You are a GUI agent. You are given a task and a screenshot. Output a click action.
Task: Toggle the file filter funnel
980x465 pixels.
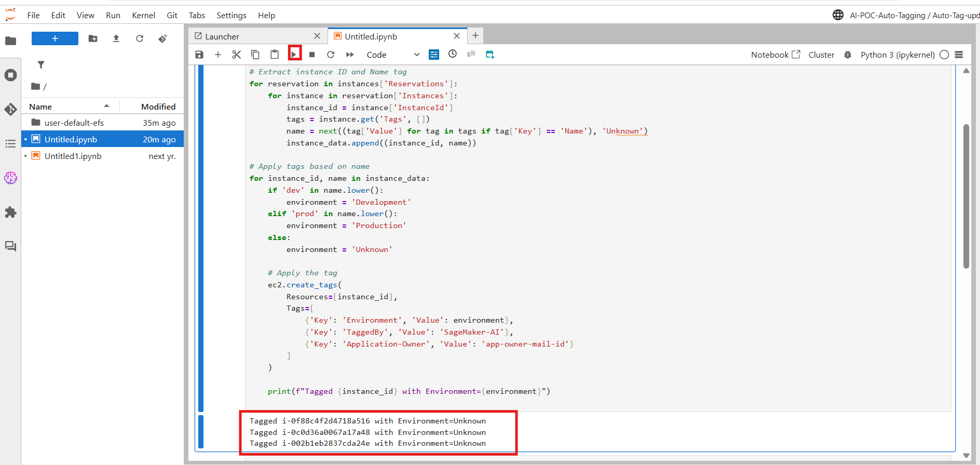41,65
